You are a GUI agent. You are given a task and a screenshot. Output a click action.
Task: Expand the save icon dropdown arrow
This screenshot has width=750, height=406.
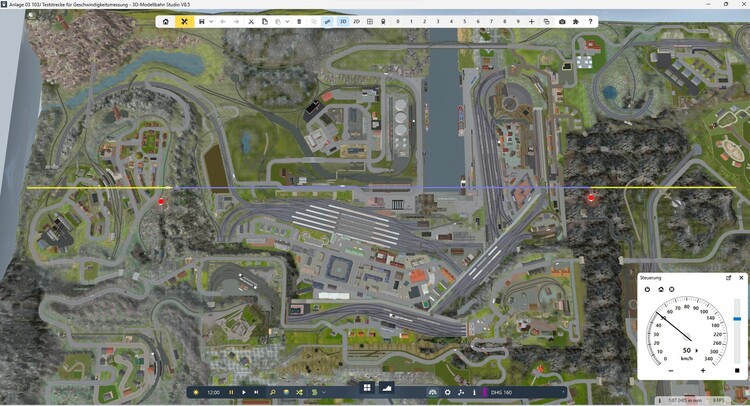coord(212,21)
